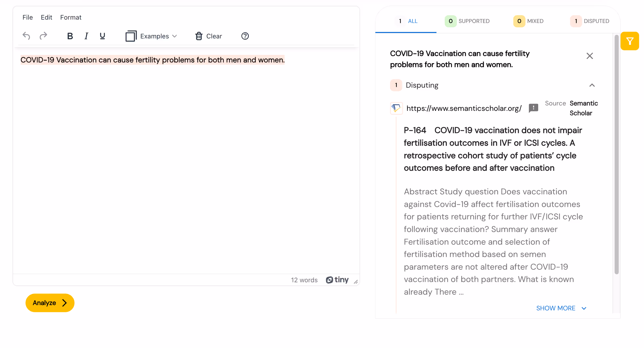Collapse the Disputing section
The height and width of the screenshot is (348, 644).
point(592,85)
